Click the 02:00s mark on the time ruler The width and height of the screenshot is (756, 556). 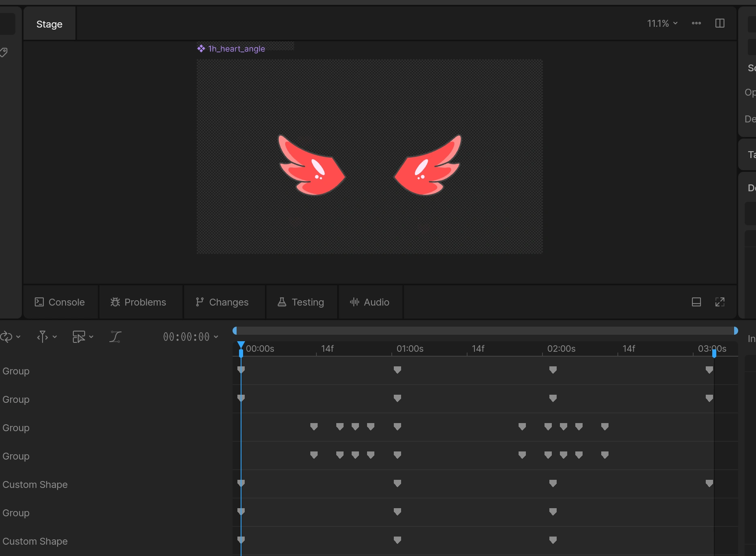[561, 349]
